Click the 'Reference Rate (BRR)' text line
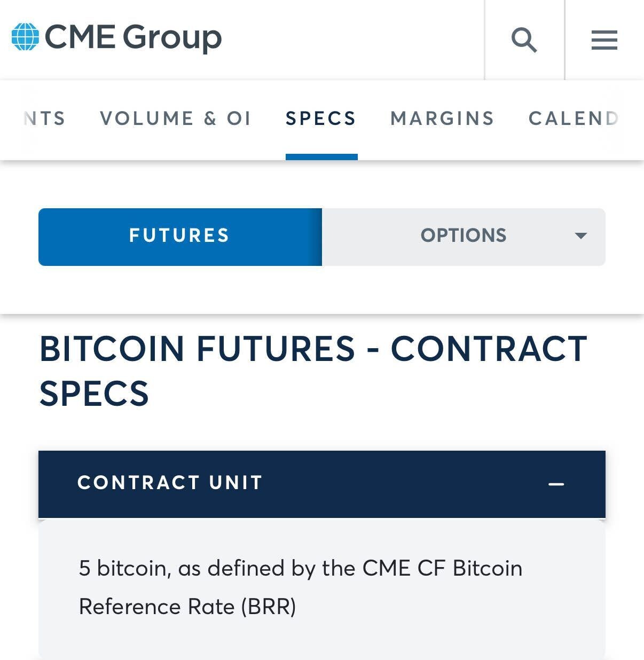This screenshot has width=644, height=660. tap(187, 607)
